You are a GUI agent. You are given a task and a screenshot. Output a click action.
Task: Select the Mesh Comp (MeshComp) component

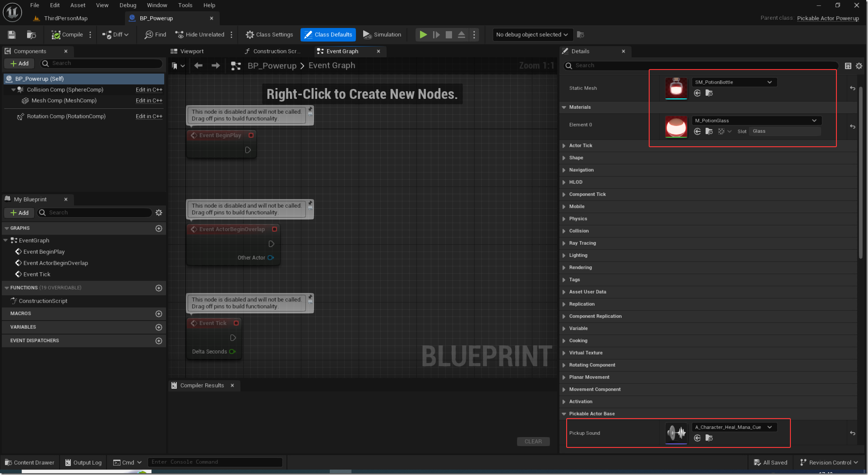64,101
